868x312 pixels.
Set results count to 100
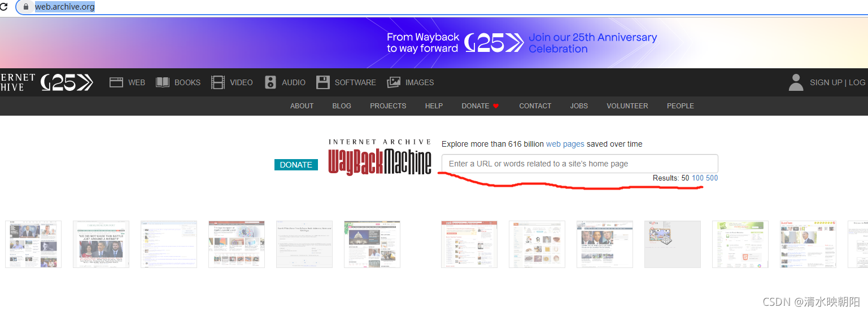[x=697, y=178]
